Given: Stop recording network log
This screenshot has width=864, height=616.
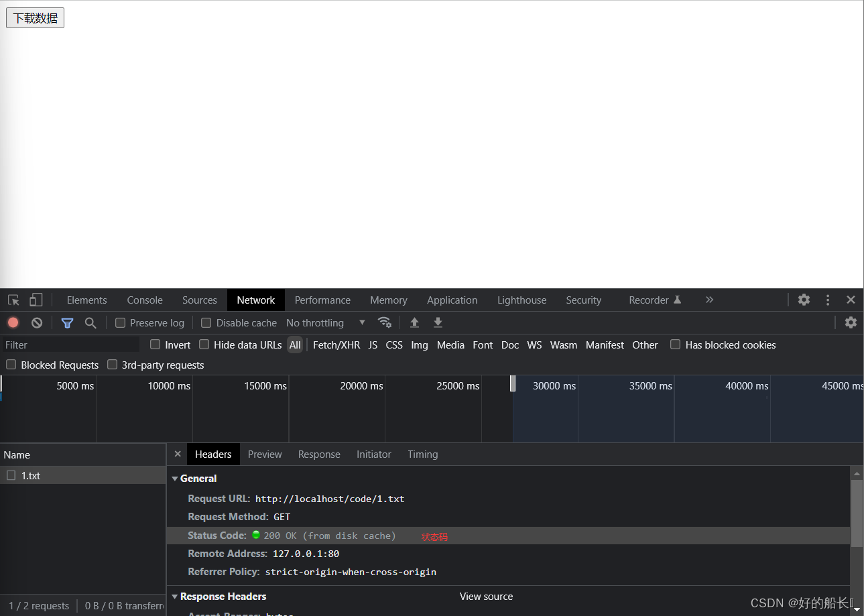Looking at the screenshot, I should [x=13, y=322].
